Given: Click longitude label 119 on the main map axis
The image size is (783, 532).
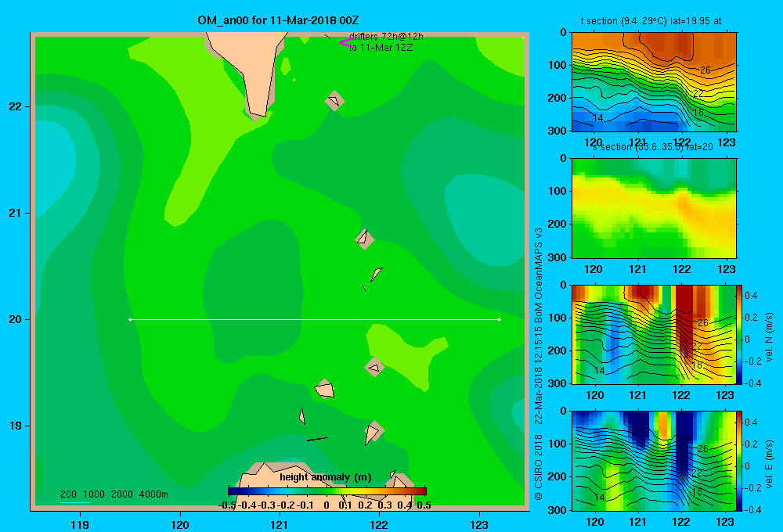Looking at the screenshot, I should tap(80, 524).
